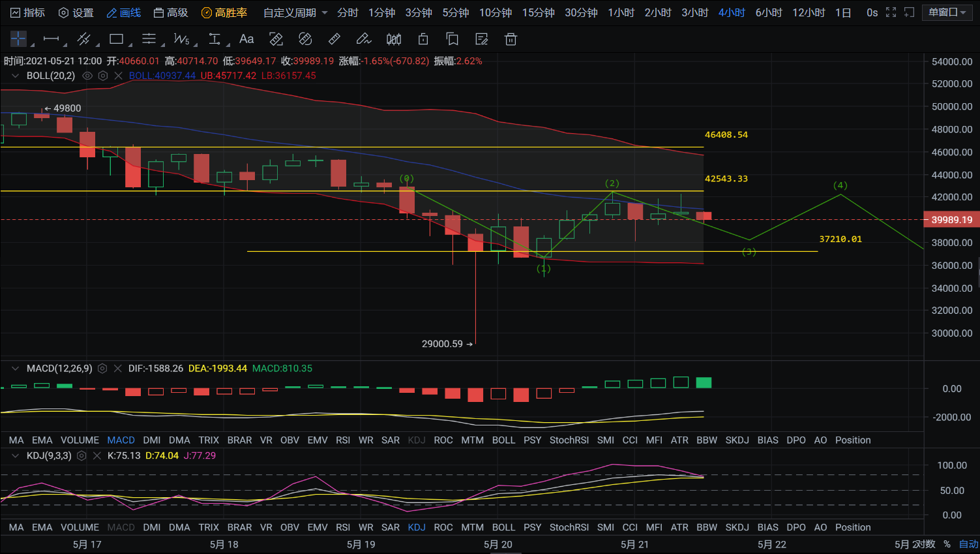Image resolution: width=980 pixels, height=554 pixels.
Task: Pick the rectangle shape drawing tool
Action: point(117,39)
